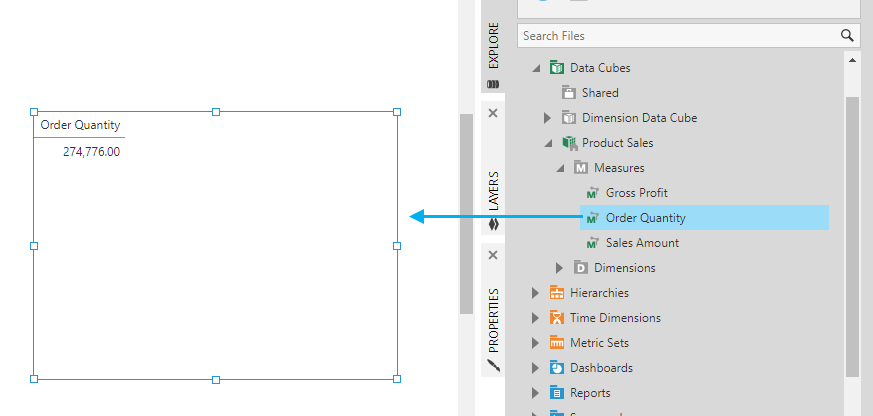Click the Order Quantity measure icon
This screenshot has height=416, width=873.
click(593, 218)
